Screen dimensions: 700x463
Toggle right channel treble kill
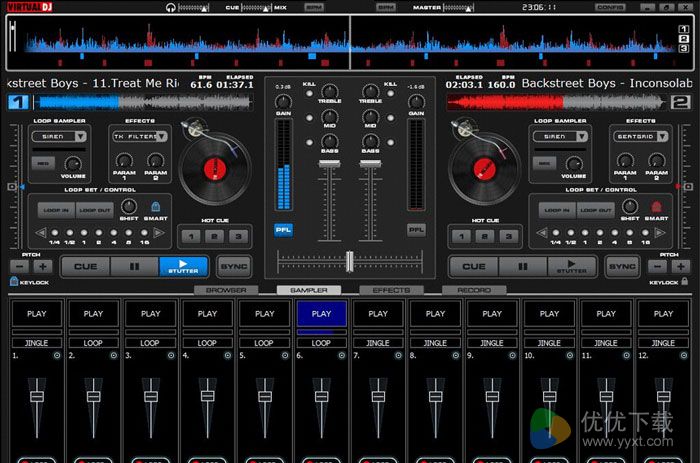pyautogui.click(x=391, y=94)
